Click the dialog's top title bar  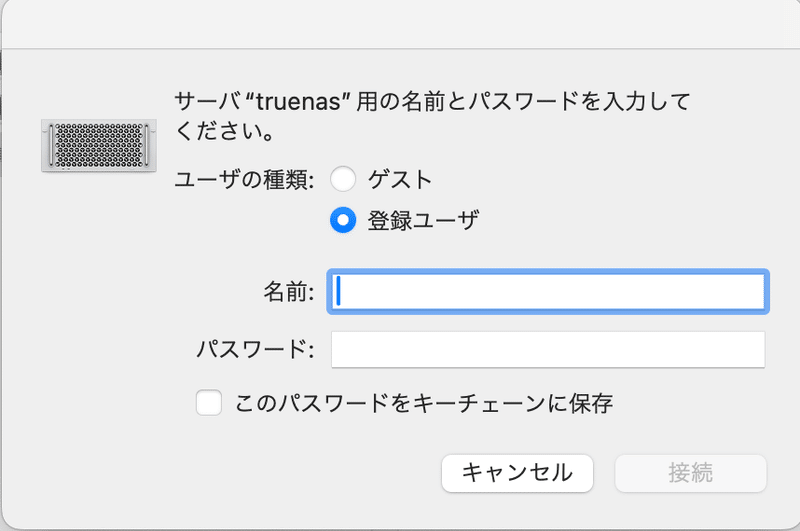(x=400, y=24)
